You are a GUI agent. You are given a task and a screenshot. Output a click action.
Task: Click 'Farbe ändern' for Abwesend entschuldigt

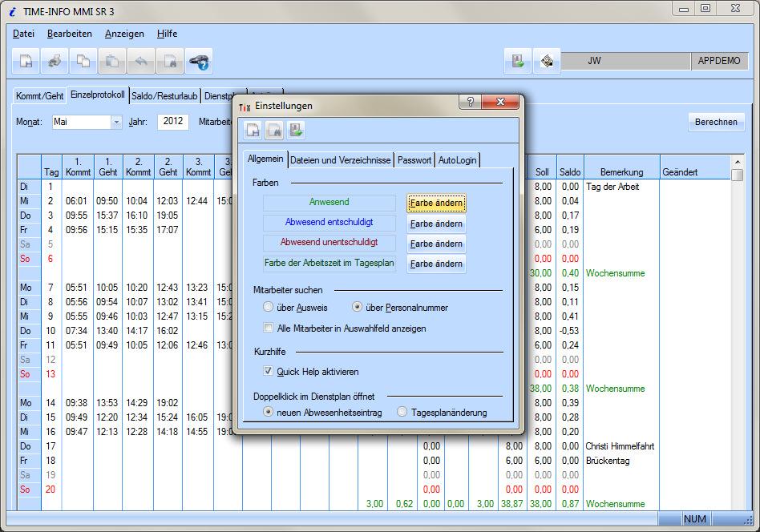tap(436, 224)
